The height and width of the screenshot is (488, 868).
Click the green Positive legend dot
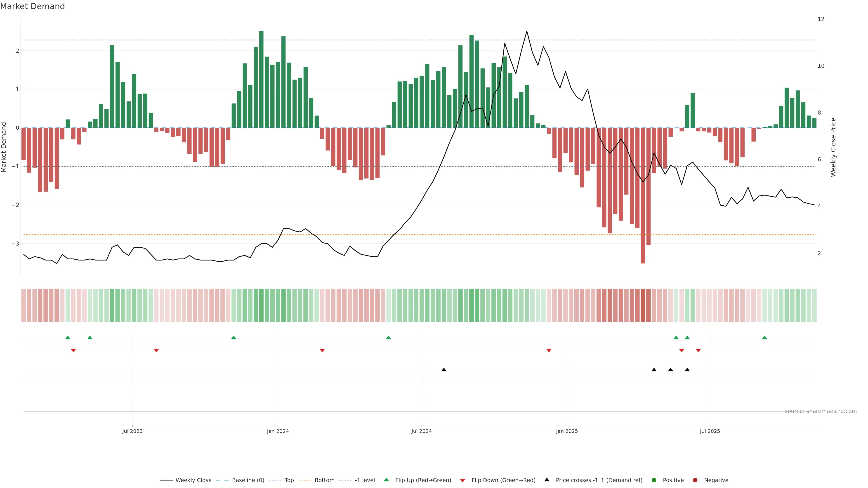pyautogui.click(x=654, y=480)
